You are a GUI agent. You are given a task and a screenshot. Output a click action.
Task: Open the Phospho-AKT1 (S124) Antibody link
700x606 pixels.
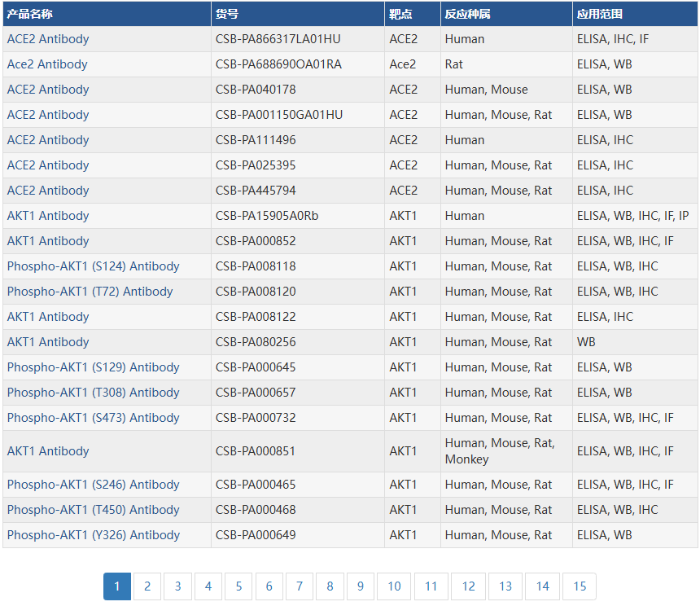93,266
